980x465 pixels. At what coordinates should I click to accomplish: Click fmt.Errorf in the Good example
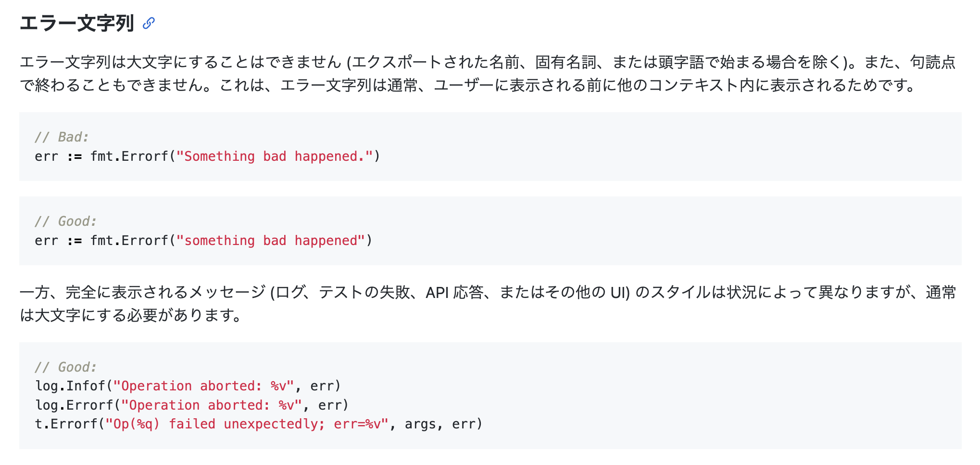pyautogui.click(x=129, y=241)
